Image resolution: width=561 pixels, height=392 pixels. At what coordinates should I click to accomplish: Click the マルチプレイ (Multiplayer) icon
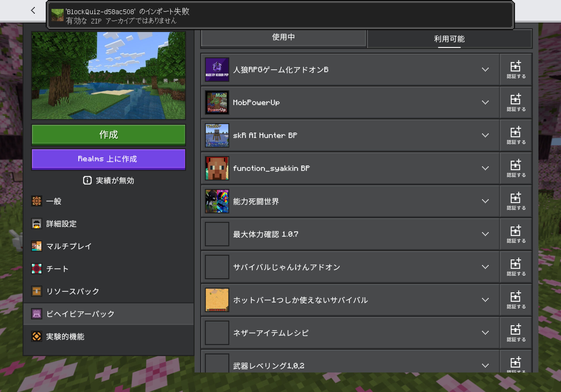pyautogui.click(x=37, y=246)
